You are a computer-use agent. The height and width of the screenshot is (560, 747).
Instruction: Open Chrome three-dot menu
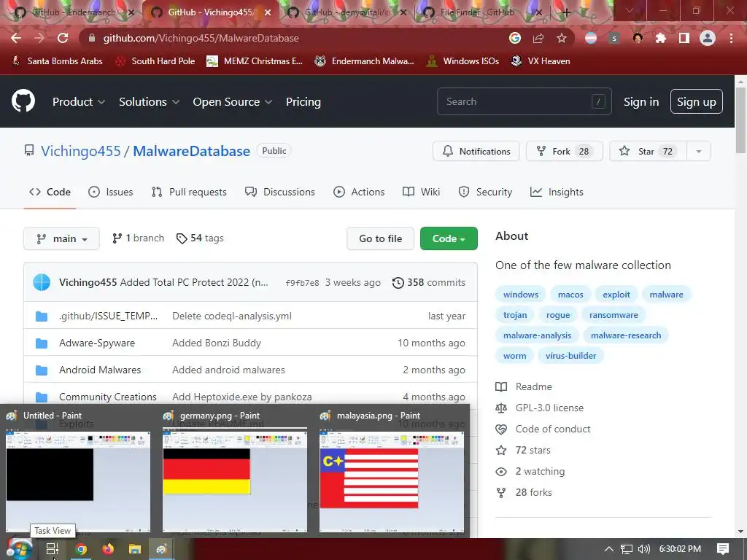731,38
